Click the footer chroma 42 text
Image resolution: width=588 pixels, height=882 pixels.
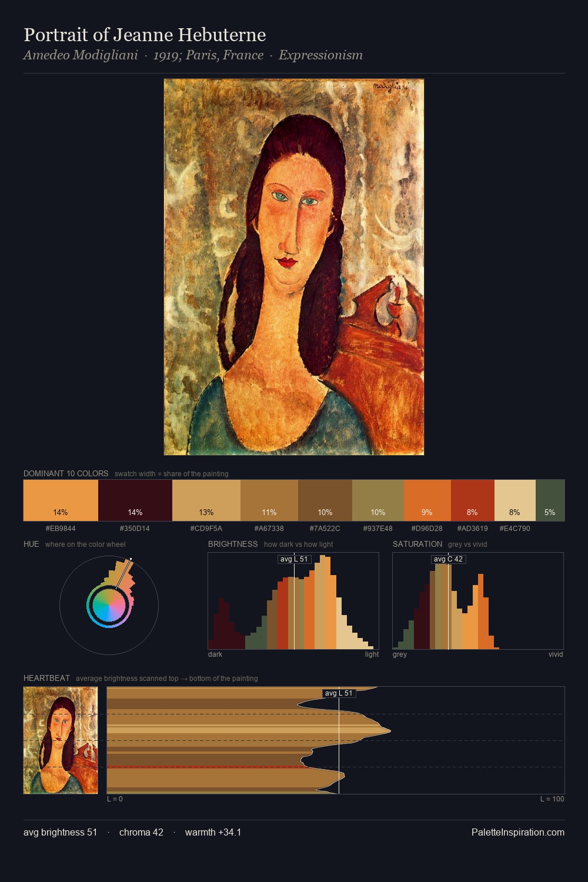[141, 832]
